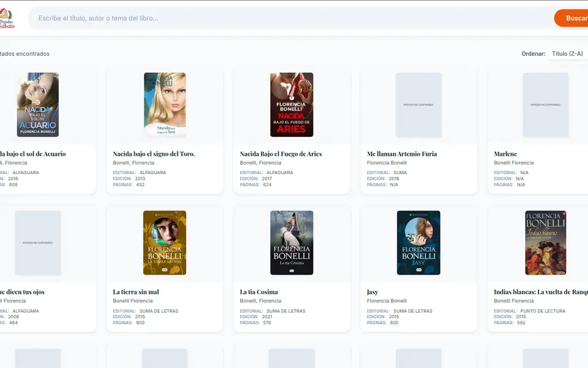The image size is (588, 368).
Task: Open the Nacida bajo el signo del Toro cover
Action: (165, 105)
